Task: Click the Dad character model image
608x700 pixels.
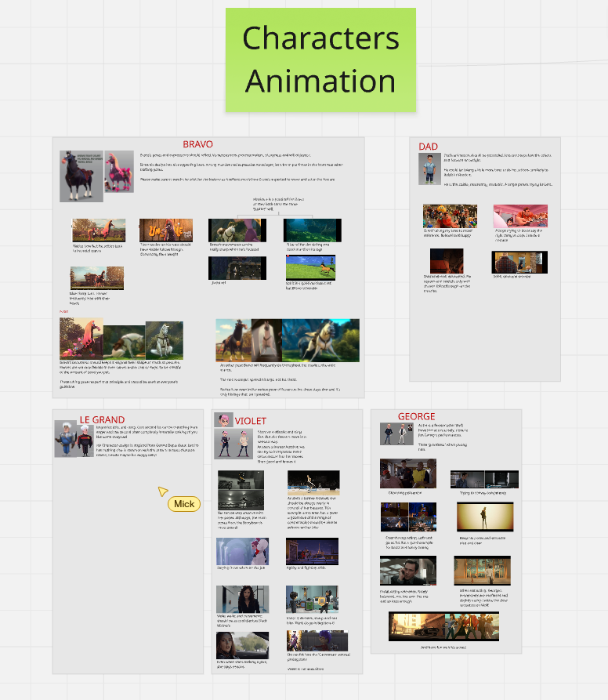Action: click(x=429, y=169)
